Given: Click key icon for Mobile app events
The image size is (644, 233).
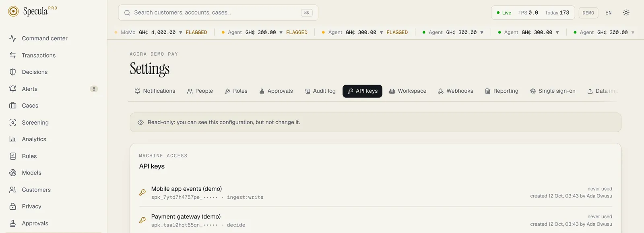Looking at the screenshot, I should tap(142, 193).
